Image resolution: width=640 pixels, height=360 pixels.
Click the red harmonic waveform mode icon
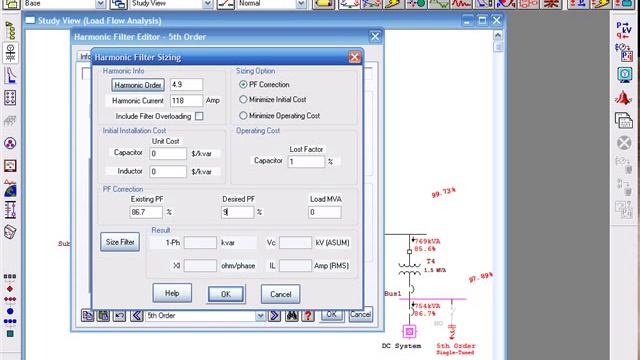click(462, 4)
